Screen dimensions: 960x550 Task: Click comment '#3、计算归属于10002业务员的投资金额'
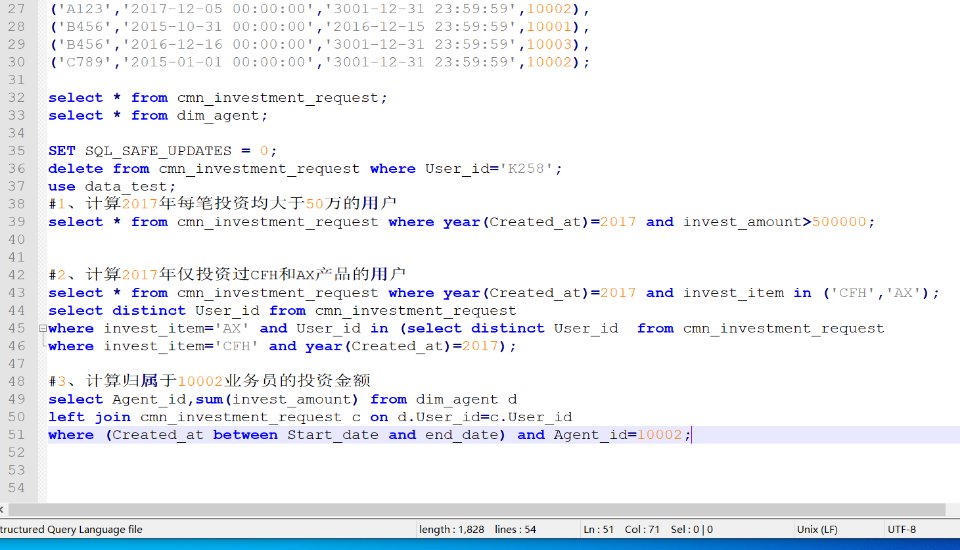click(x=209, y=381)
